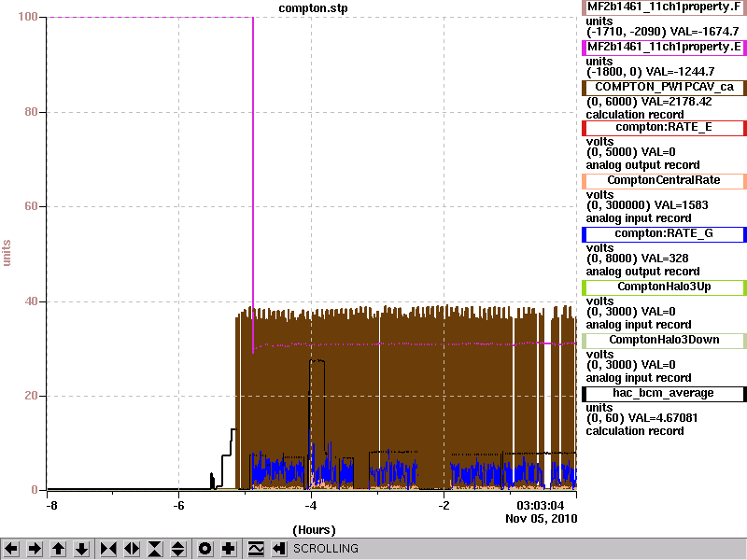This screenshot has height=560, width=747.
Task: Expand the time axis horizontally
Action: [x=132, y=549]
